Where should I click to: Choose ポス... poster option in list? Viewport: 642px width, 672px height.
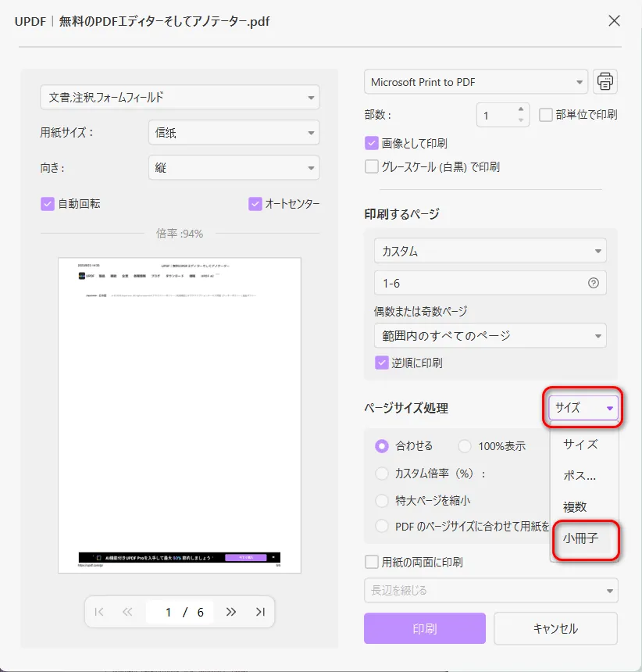pos(584,476)
